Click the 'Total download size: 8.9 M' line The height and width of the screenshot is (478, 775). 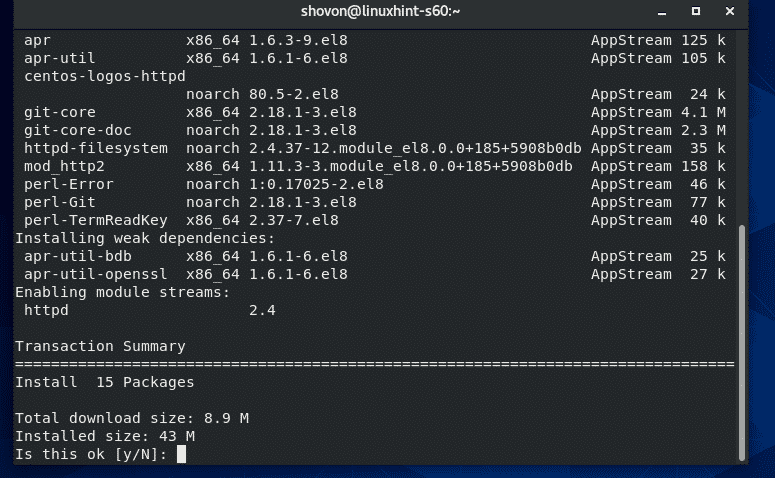click(x=131, y=418)
